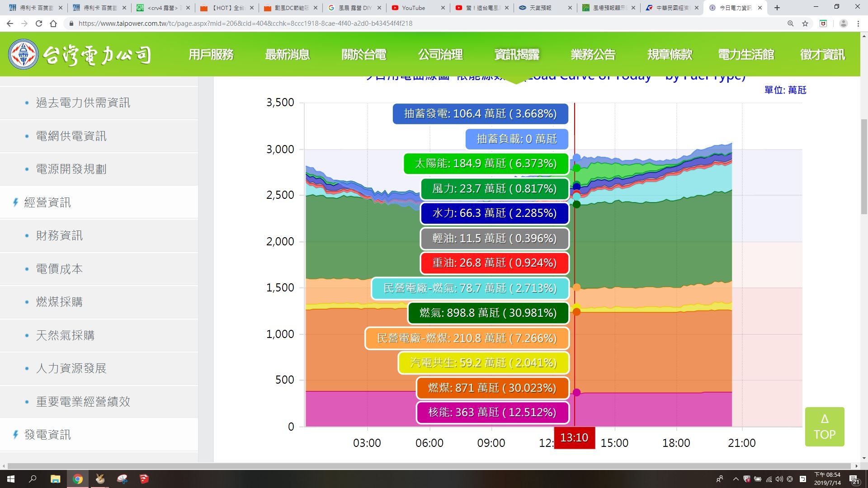Click the browser extension shield icon
Screen dimensions: 868x488
(x=823, y=23)
